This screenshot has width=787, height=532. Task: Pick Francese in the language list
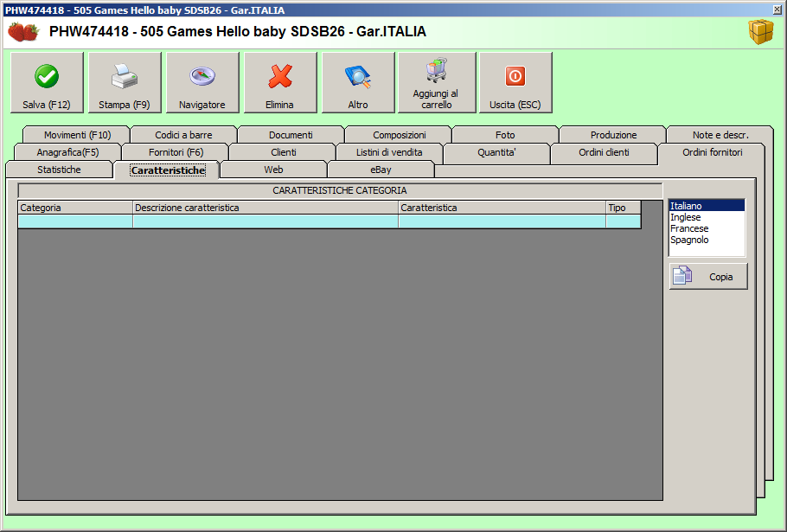tap(707, 228)
